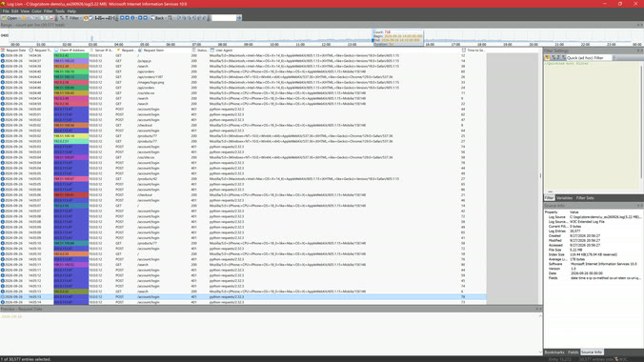Viewport: 644px width, 362px height.
Task: Click the clock icon of Request Ti... column
Action: pos(31,50)
